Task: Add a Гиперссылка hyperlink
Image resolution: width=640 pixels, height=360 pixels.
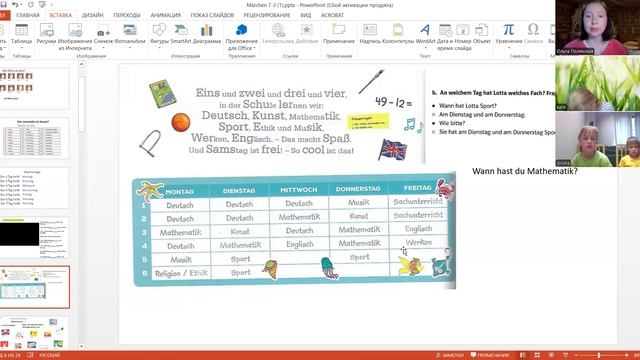Action: click(x=278, y=34)
